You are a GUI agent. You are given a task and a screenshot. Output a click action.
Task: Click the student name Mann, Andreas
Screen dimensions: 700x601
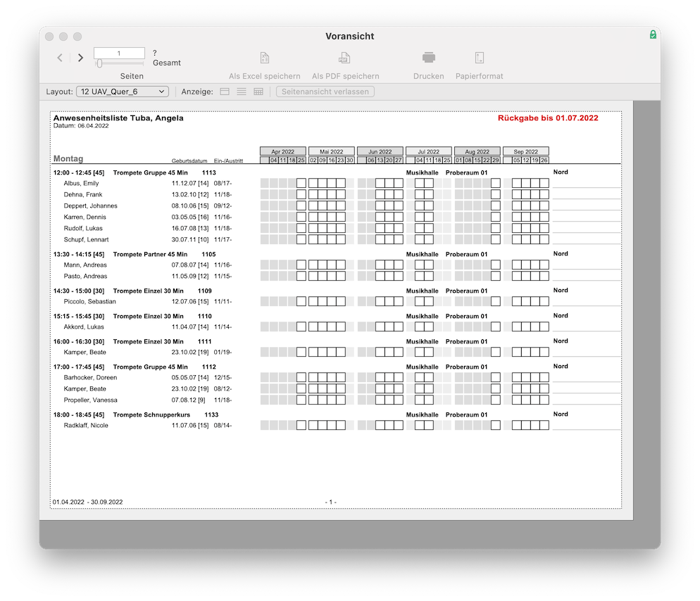click(85, 265)
